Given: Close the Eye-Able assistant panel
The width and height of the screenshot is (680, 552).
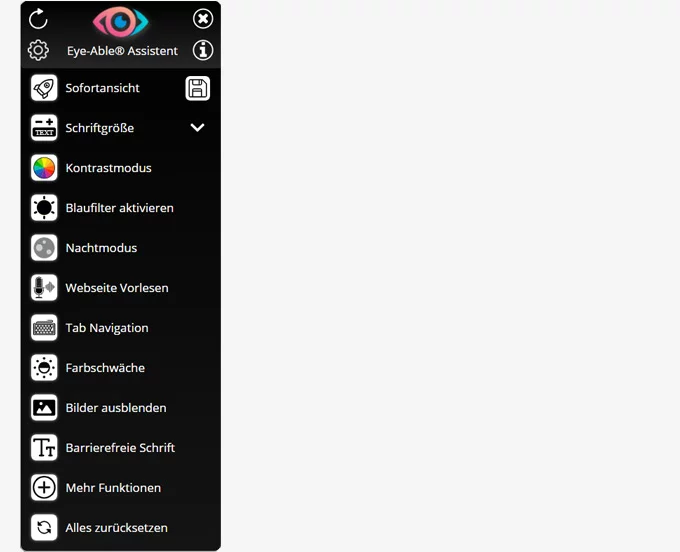Looking at the screenshot, I should [203, 19].
